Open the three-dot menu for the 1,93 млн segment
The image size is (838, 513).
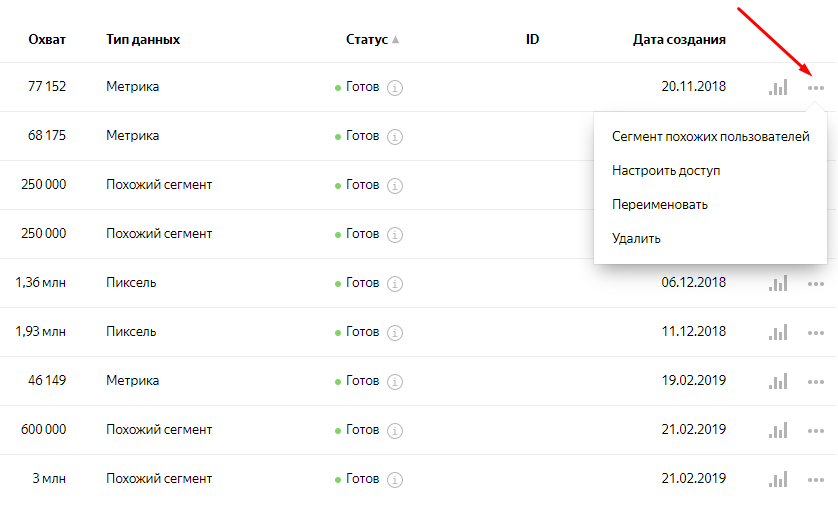[816, 332]
